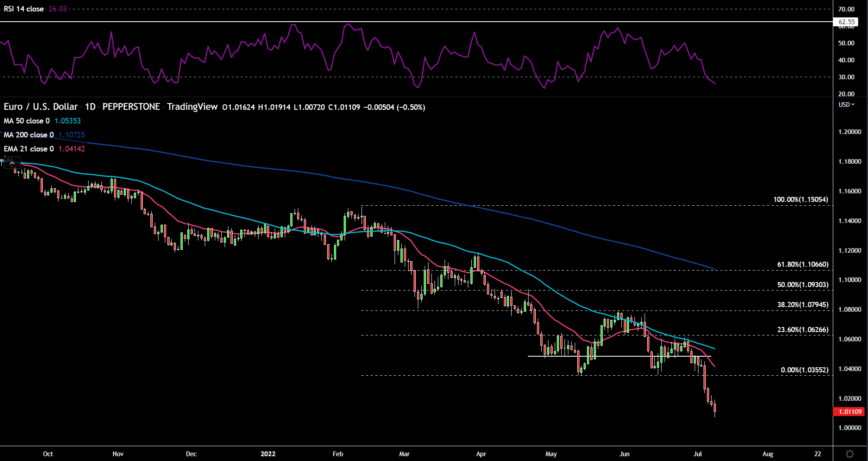Click the 23.60%(1.06266) Fibonacci label
Viewport: 868px width, 461px height.
[x=802, y=330]
